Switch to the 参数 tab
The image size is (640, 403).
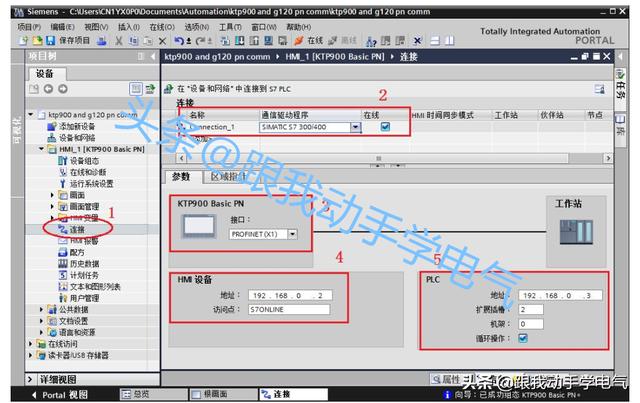click(x=181, y=176)
